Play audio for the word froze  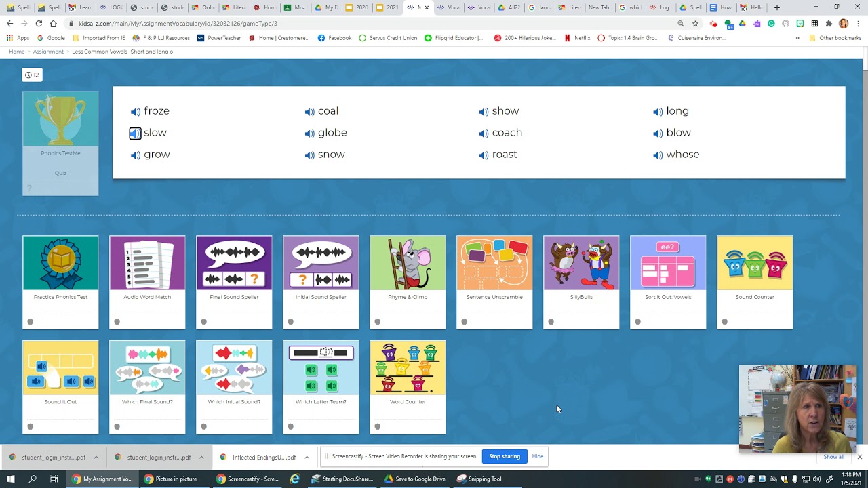point(136,112)
